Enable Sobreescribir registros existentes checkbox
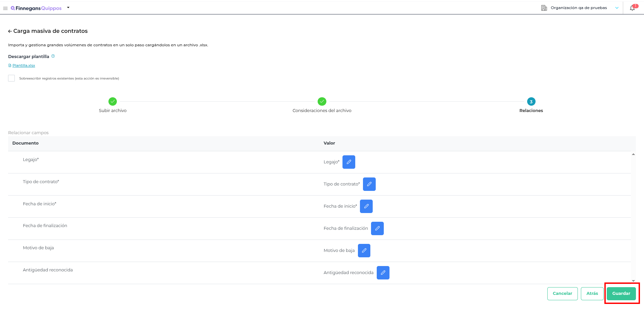 (x=11, y=78)
